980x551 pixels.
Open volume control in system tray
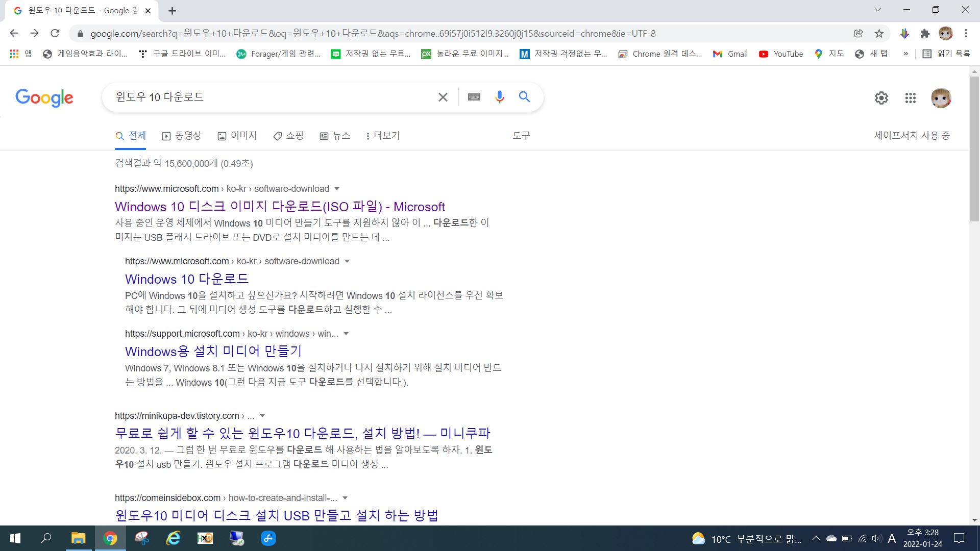click(877, 538)
